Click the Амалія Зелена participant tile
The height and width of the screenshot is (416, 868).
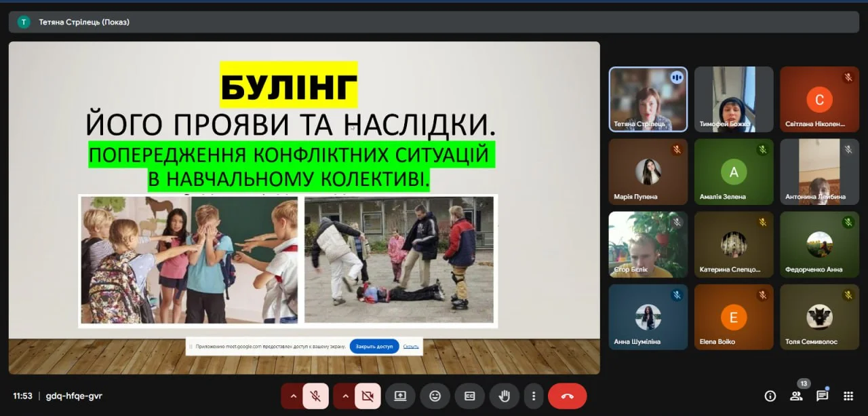(x=733, y=172)
